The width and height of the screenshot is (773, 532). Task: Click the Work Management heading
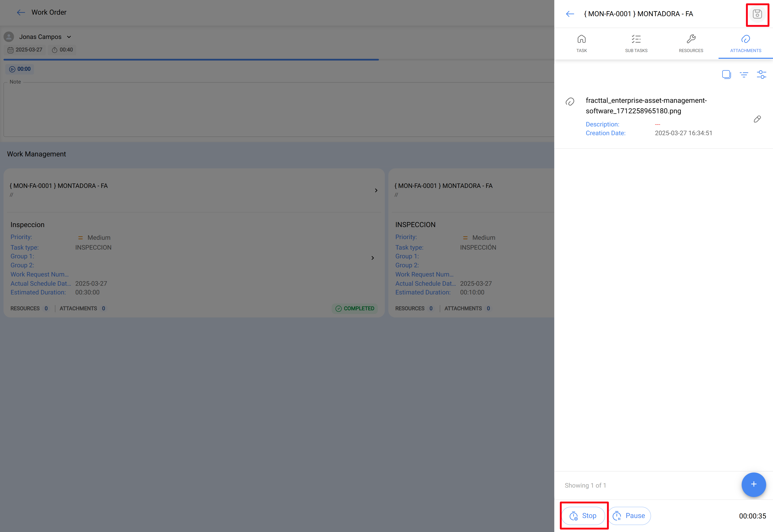point(36,154)
